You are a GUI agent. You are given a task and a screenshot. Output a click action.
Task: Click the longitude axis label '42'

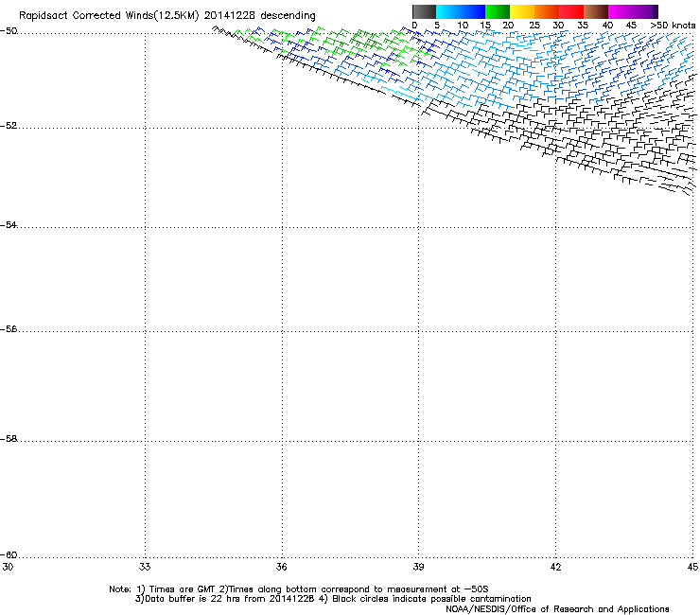pos(555,567)
